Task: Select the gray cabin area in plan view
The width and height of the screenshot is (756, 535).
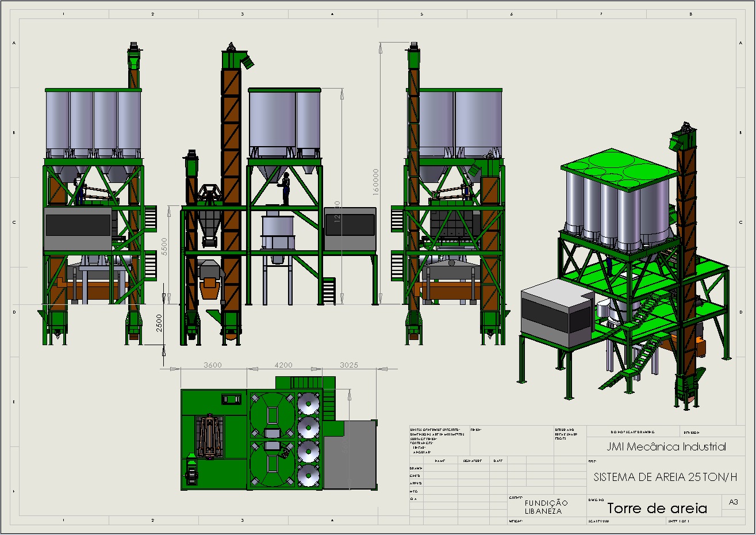Action: [x=350, y=454]
